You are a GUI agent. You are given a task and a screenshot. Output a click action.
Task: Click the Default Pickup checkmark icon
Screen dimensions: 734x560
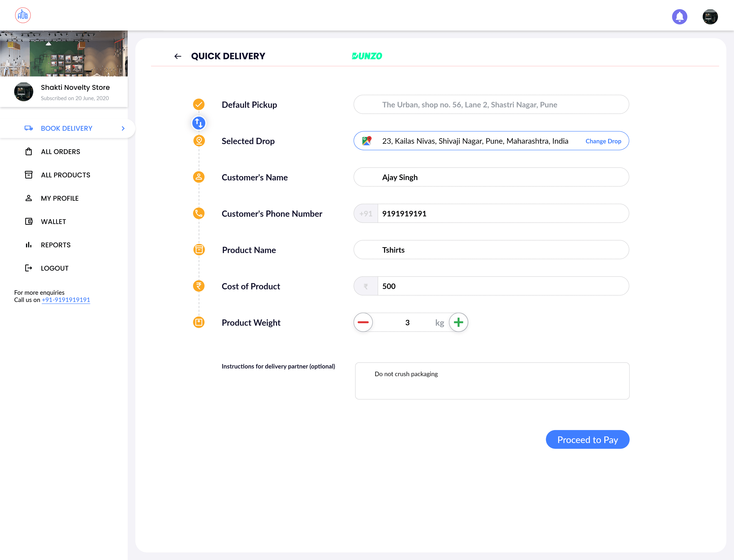199,104
